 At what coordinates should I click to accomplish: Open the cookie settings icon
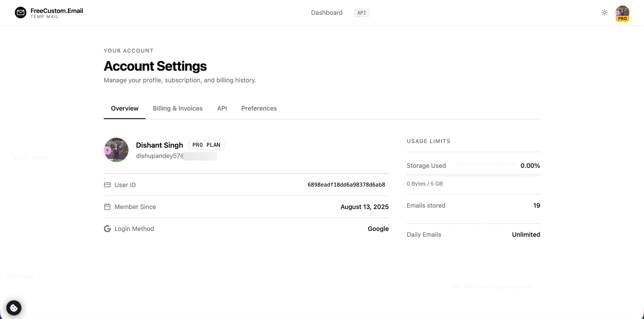[x=14, y=308]
